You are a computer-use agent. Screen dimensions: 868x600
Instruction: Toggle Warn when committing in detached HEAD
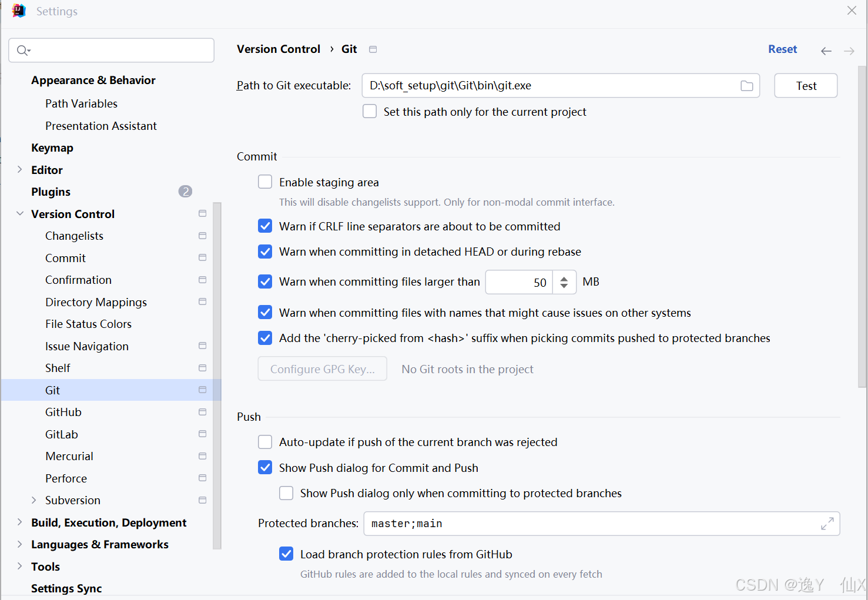[265, 252]
